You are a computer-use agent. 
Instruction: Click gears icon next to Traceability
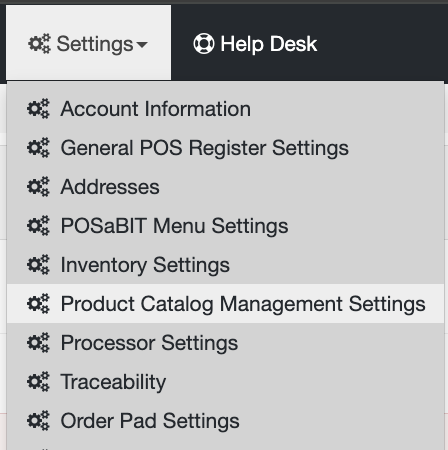tap(38, 382)
